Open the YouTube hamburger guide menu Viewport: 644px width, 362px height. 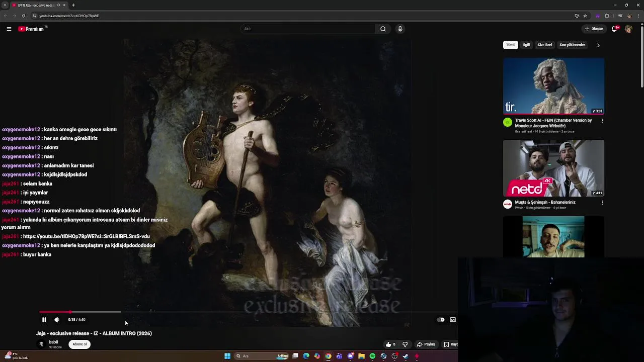[x=9, y=29]
